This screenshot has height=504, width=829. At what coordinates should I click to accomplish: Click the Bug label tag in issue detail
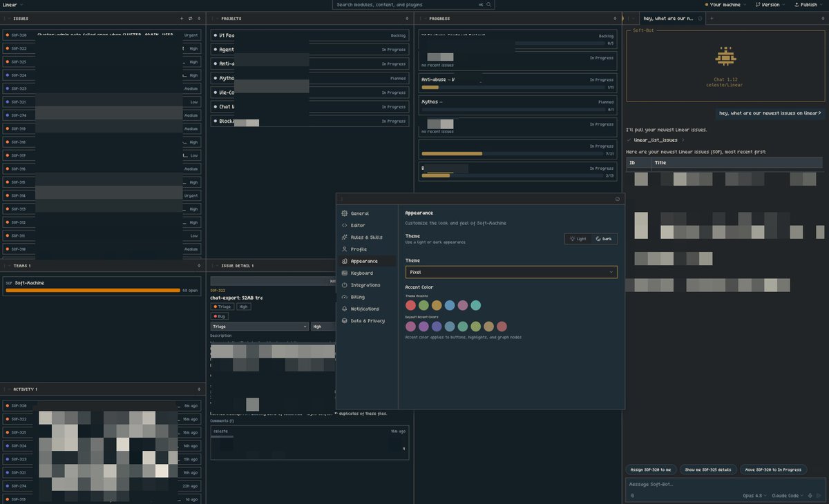click(x=219, y=316)
